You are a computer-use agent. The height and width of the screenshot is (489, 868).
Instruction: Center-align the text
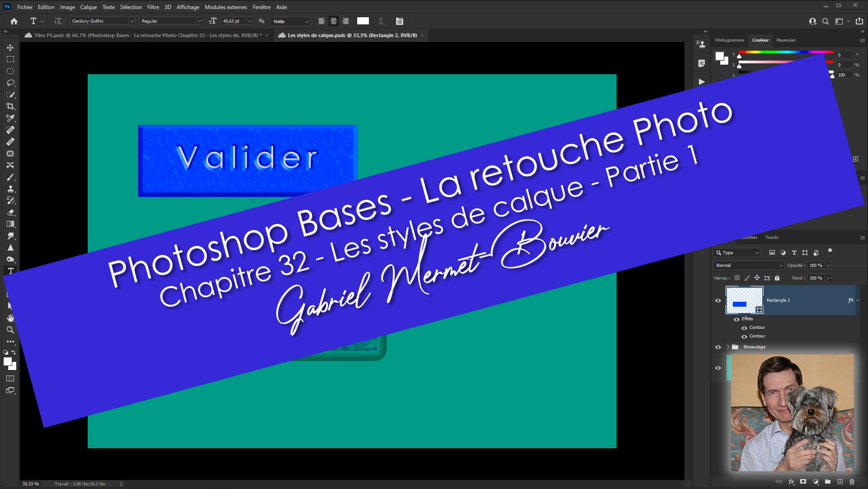pos(333,21)
